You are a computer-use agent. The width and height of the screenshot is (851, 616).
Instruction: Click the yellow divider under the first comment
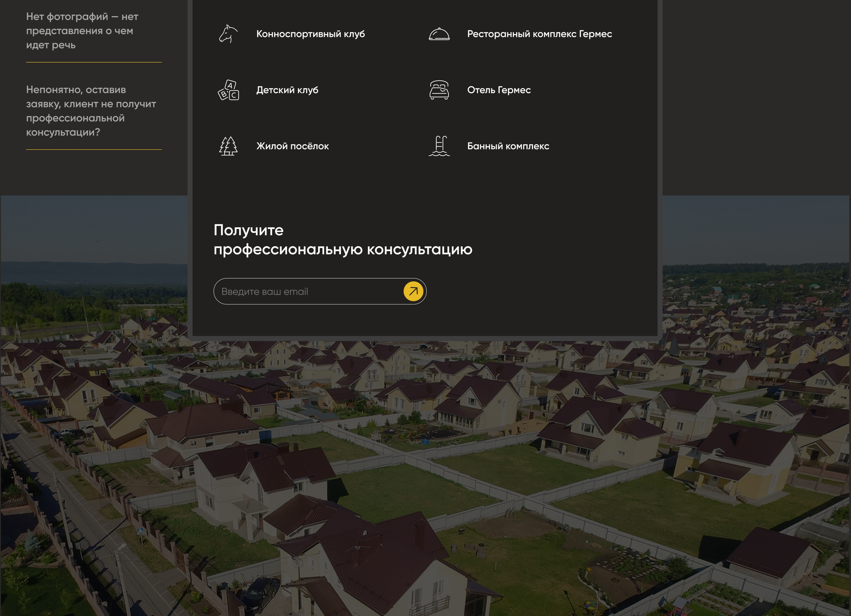[x=94, y=62]
